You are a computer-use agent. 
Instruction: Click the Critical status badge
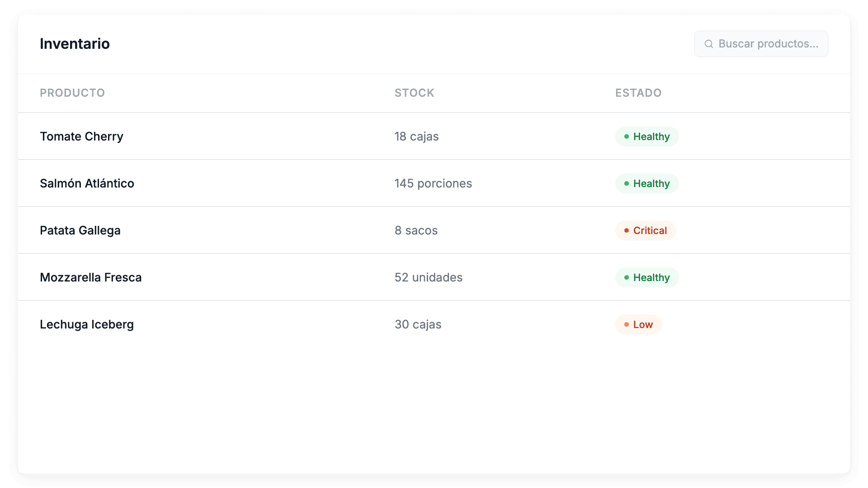[x=645, y=230]
